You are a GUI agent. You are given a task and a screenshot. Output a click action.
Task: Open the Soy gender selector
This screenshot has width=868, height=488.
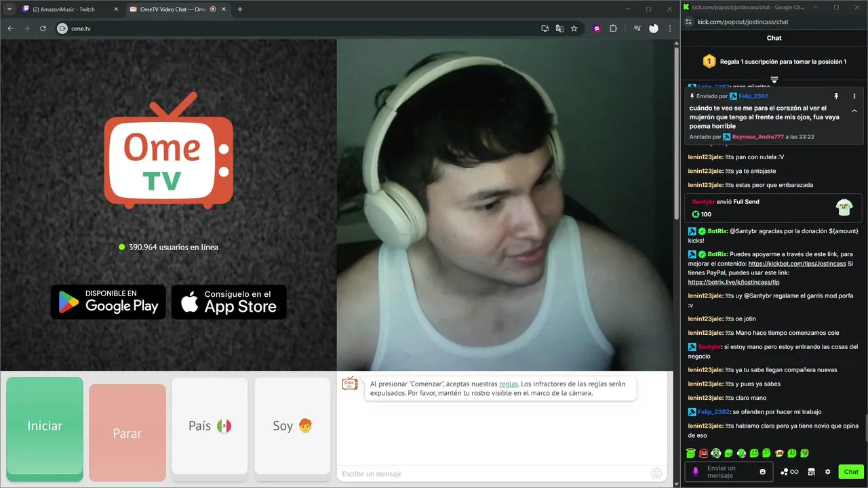click(x=292, y=426)
